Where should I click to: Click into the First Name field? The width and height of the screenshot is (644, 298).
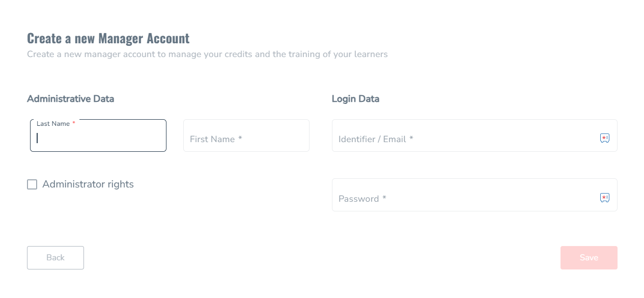click(x=246, y=136)
